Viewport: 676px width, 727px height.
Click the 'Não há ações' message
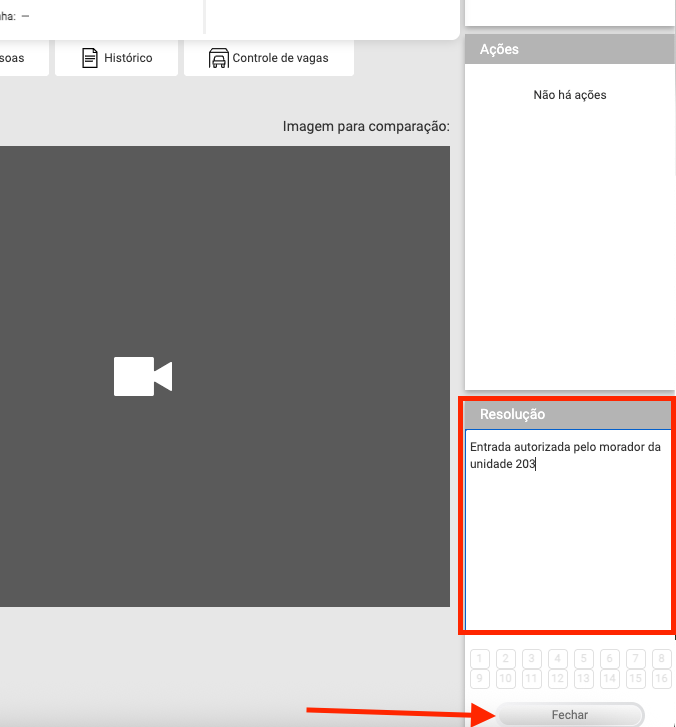pos(569,95)
